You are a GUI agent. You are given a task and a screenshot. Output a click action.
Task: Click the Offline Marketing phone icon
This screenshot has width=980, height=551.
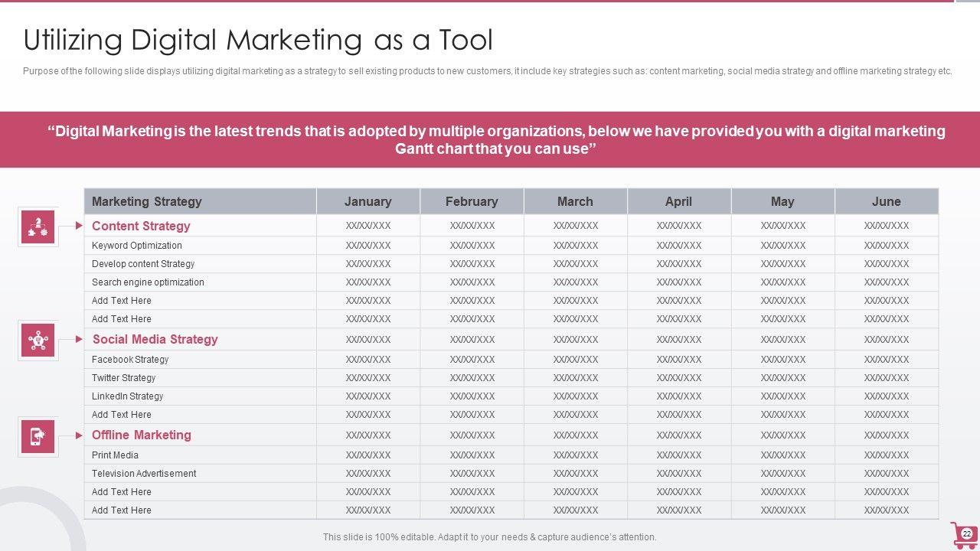38,436
